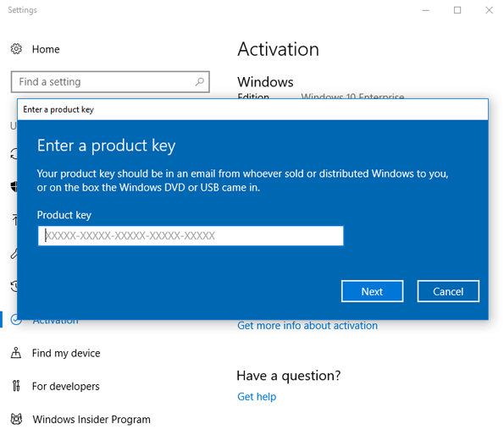Click the Activation checkmark icon in sidebar
504x435 pixels.
click(x=15, y=320)
